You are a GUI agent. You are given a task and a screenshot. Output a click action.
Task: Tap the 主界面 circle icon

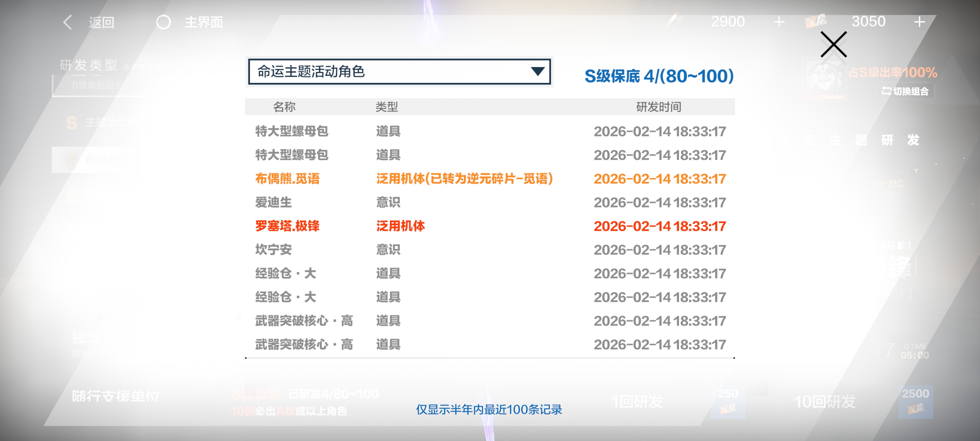(164, 22)
